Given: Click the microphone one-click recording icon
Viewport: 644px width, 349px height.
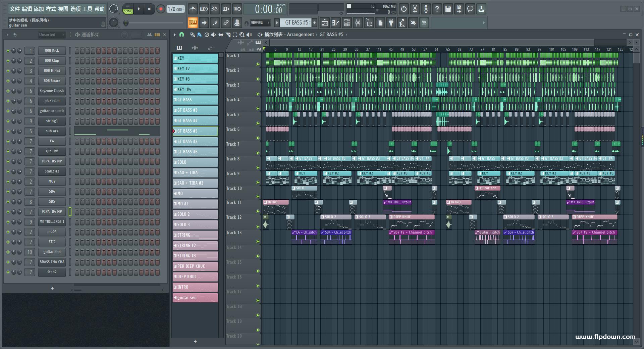Looking at the screenshot, I should coord(426,9).
